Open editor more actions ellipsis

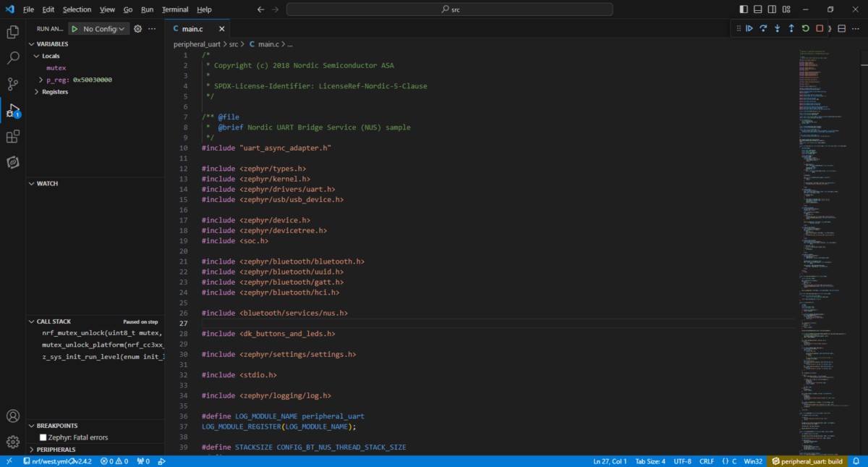(x=856, y=28)
